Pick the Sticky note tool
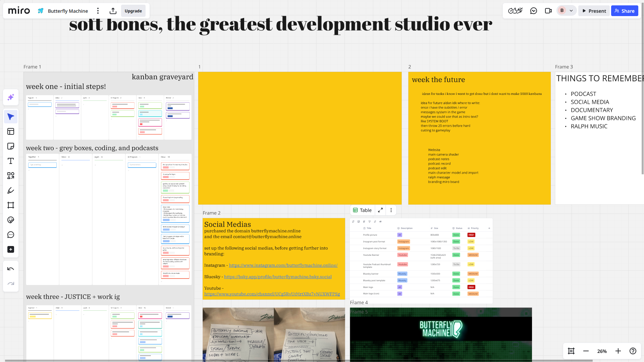Screen dimensions: 644x362 point(11,146)
